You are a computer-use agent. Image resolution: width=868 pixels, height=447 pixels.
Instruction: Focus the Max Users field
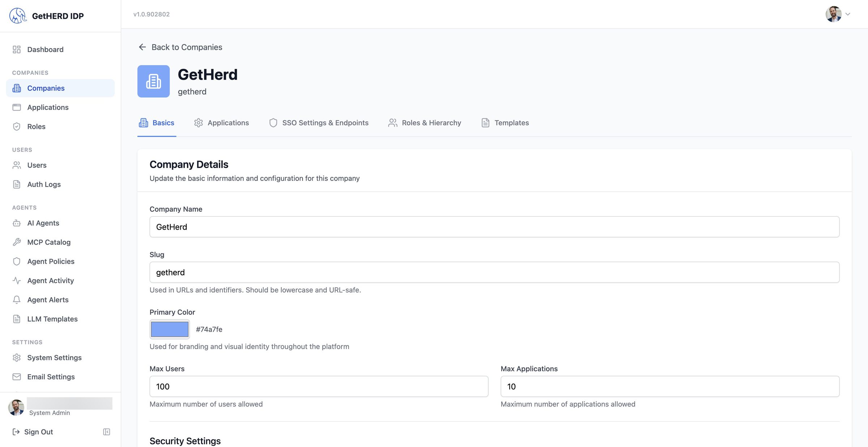pos(319,387)
